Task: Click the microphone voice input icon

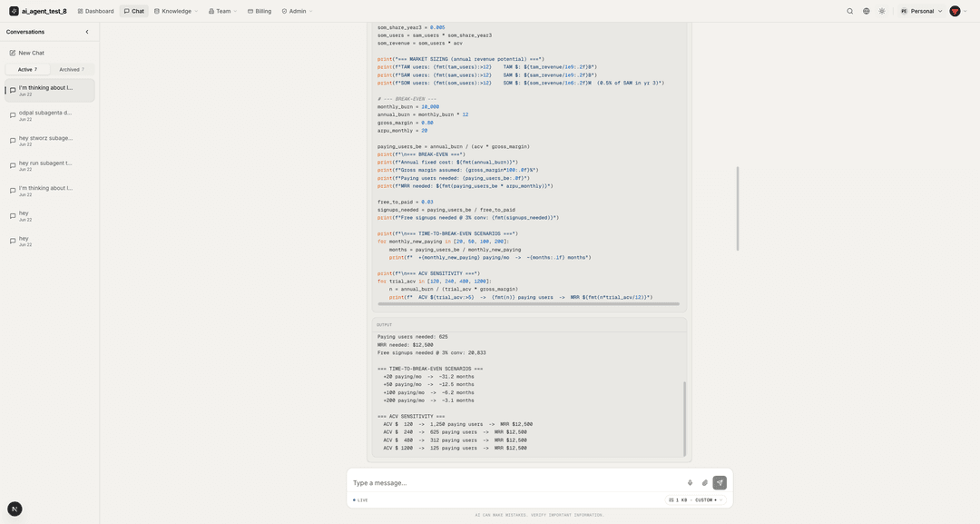Action: pos(690,483)
